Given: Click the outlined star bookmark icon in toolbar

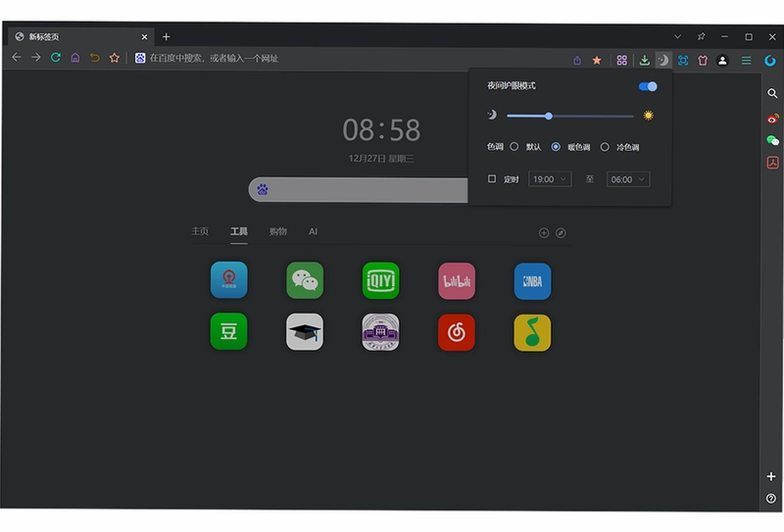Looking at the screenshot, I should (x=115, y=58).
